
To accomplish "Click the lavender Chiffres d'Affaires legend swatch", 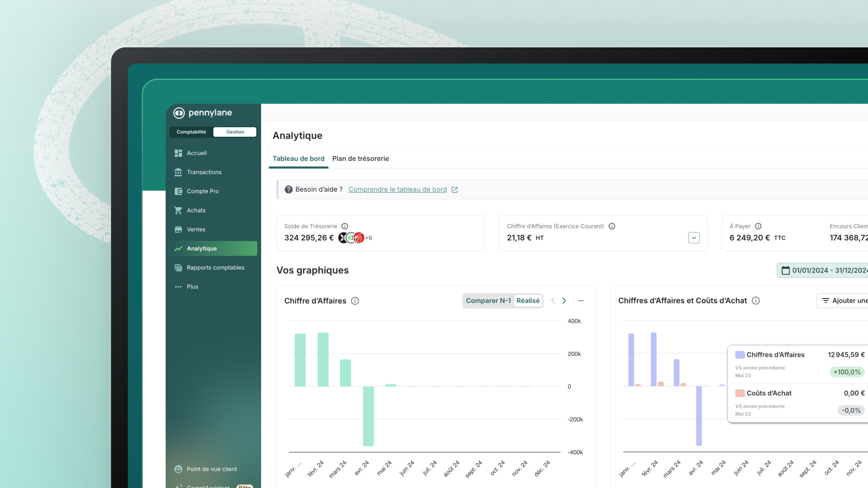I will 740,355.
